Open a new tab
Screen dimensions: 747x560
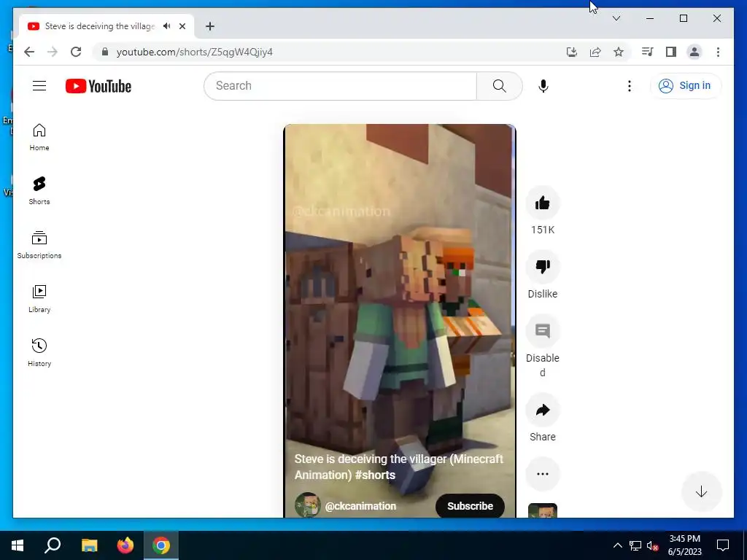(209, 26)
